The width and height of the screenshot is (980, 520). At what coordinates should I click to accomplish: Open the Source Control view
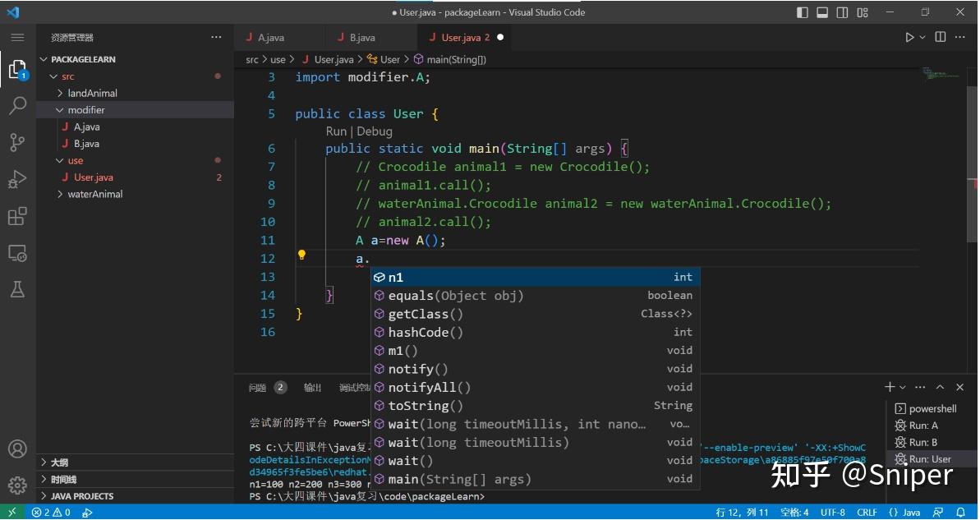(x=17, y=142)
